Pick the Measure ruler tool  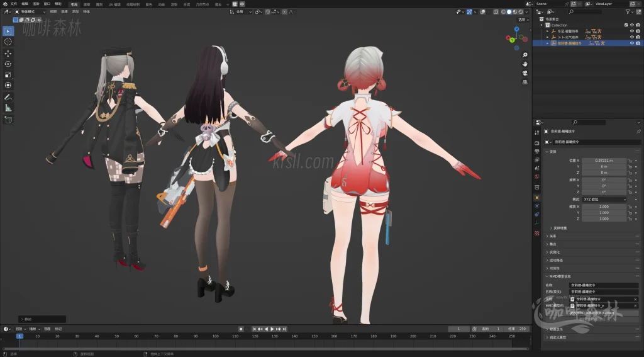click(x=8, y=108)
